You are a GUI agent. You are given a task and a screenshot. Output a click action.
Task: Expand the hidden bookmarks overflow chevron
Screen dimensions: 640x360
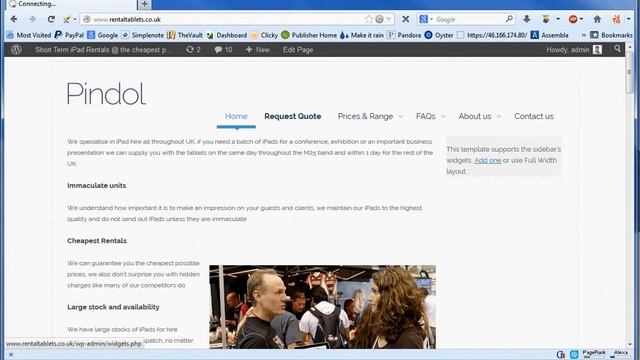pos(584,35)
